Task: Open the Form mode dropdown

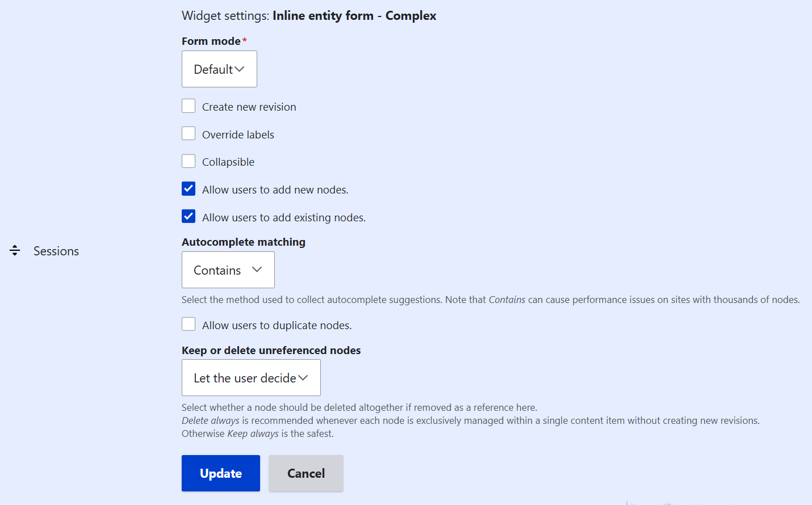Action: [x=219, y=69]
